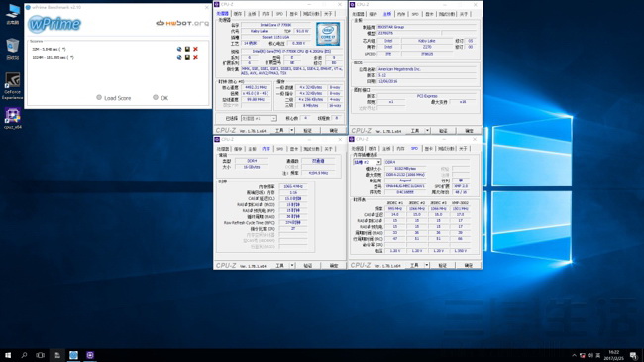Switch to CPU-Z via its purple taskbar icon
The height and width of the screenshot is (362, 644).
pos(90,355)
